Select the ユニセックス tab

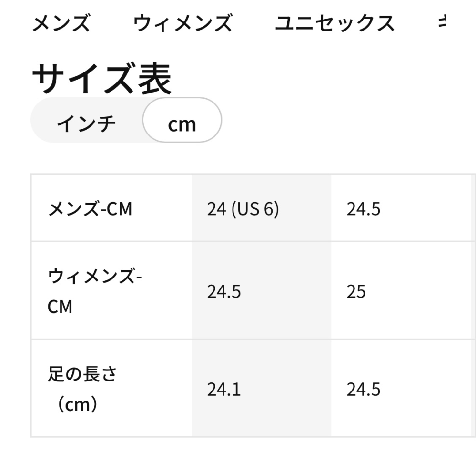click(x=334, y=23)
